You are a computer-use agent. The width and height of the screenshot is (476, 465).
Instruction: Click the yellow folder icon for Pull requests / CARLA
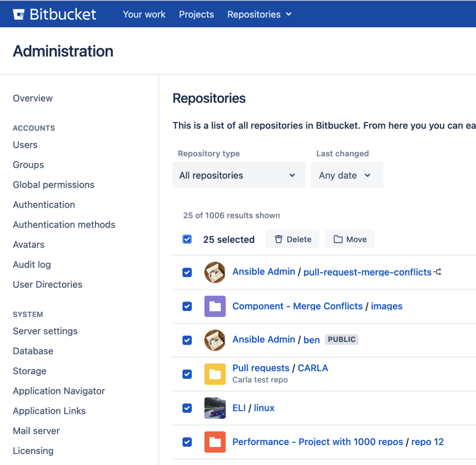pyautogui.click(x=215, y=374)
